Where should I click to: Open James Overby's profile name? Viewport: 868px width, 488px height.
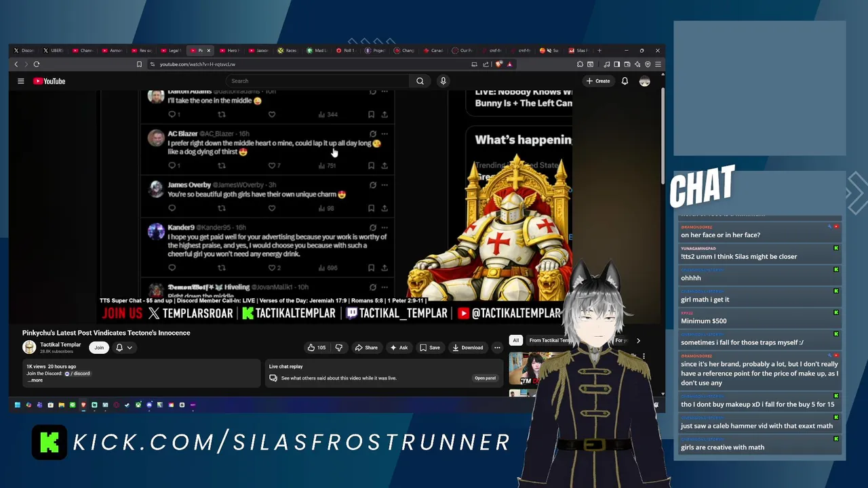pyautogui.click(x=189, y=185)
